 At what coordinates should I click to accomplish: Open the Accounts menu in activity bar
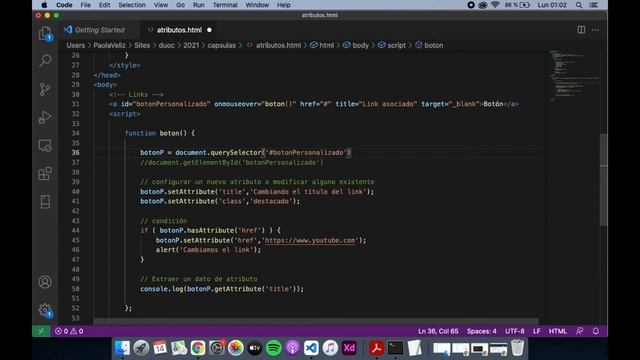45,282
